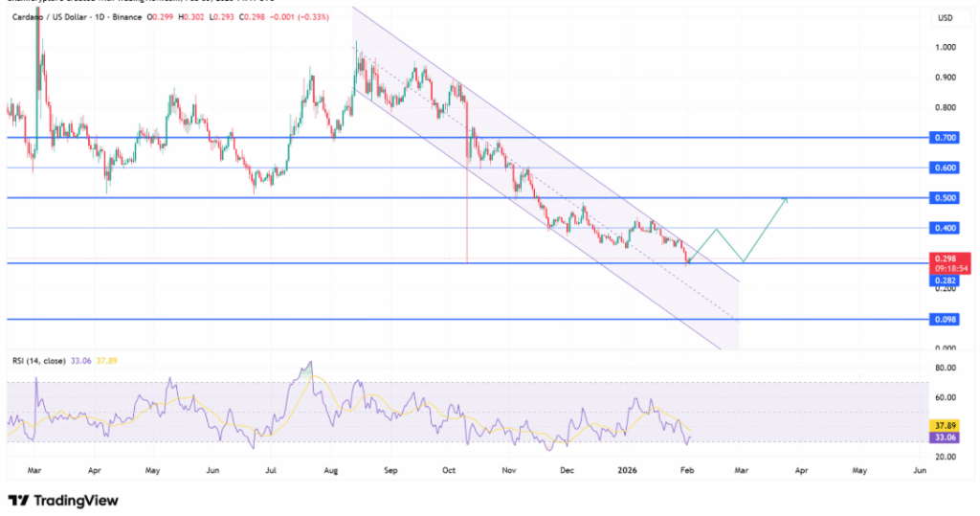Click the blue 0.098 price level label
The height and width of the screenshot is (516, 980).
coord(946,319)
